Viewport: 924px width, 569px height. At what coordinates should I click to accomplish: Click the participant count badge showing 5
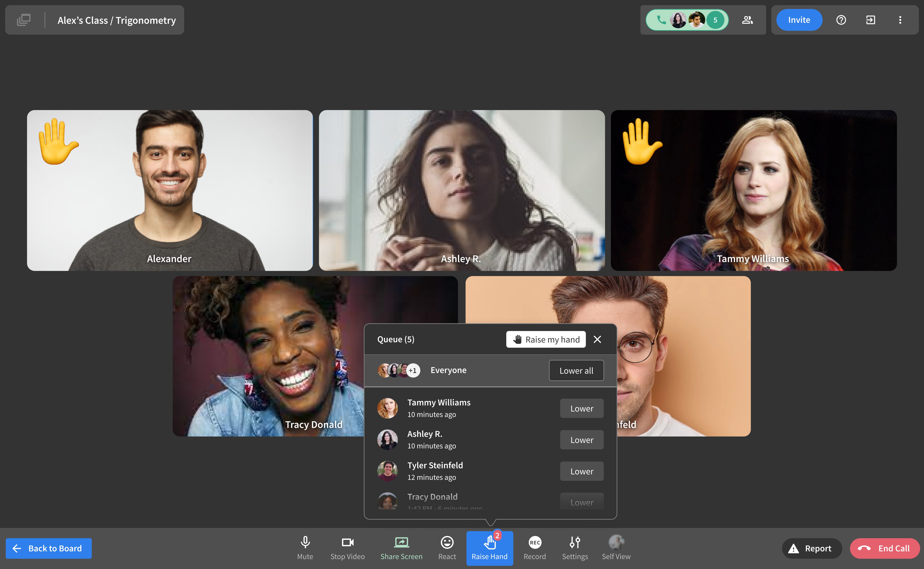[715, 20]
